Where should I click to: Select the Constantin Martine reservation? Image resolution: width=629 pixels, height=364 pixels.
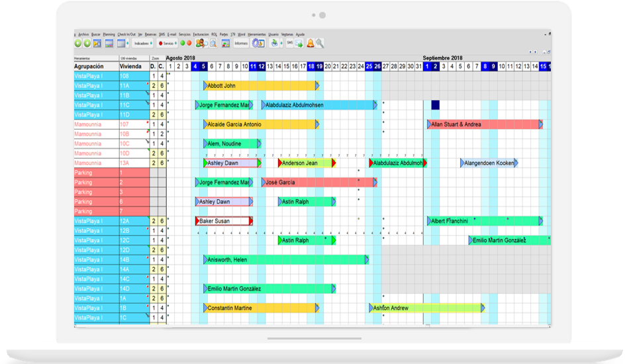pyautogui.click(x=261, y=308)
